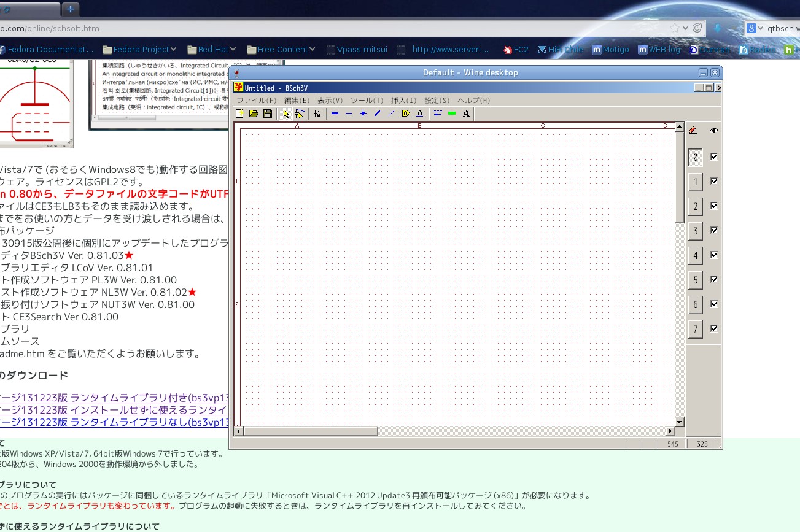The image size is (800, 532).
Task: Choose the yellow label tool
Action: [x=405, y=114]
